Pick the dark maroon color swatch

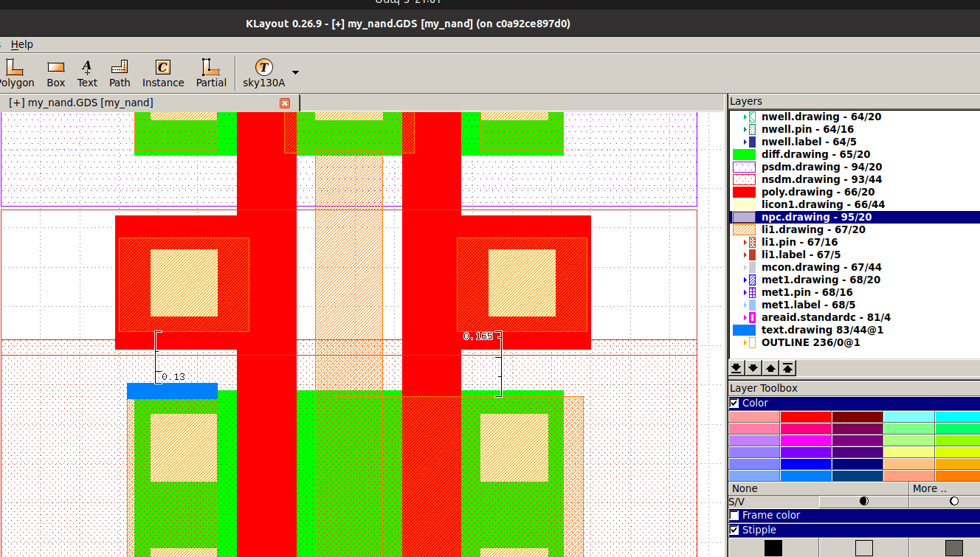pyautogui.click(x=857, y=417)
